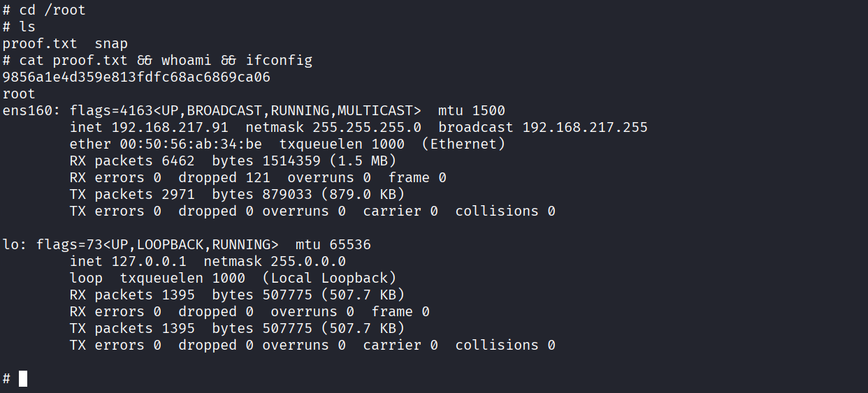The image size is (868, 393).
Task: Click the ens160 interface name
Action: tap(27, 111)
